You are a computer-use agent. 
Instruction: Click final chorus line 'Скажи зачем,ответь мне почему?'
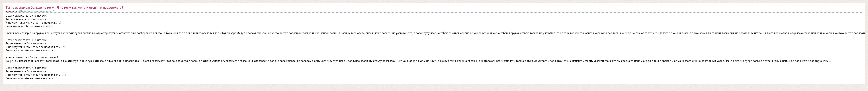27,68
